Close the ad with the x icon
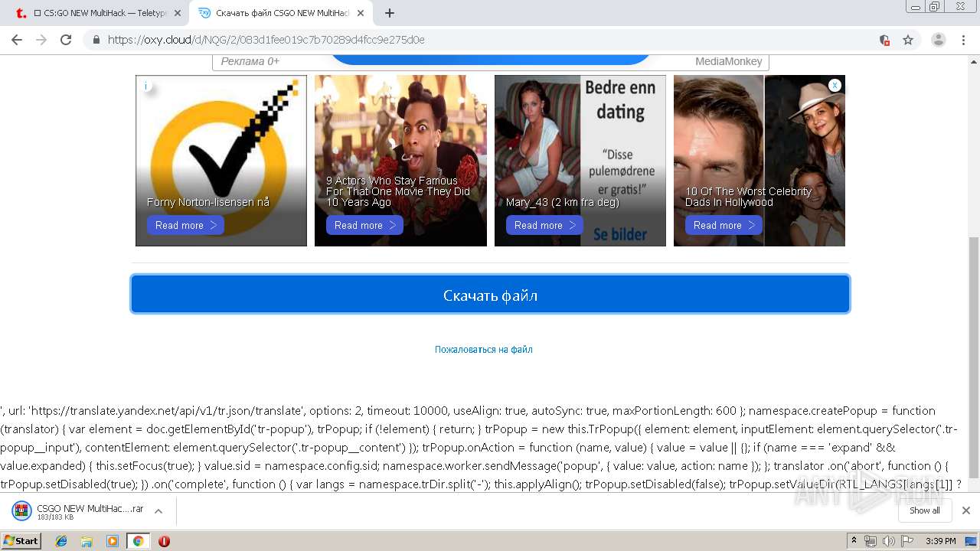This screenshot has height=551, width=980. [835, 85]
